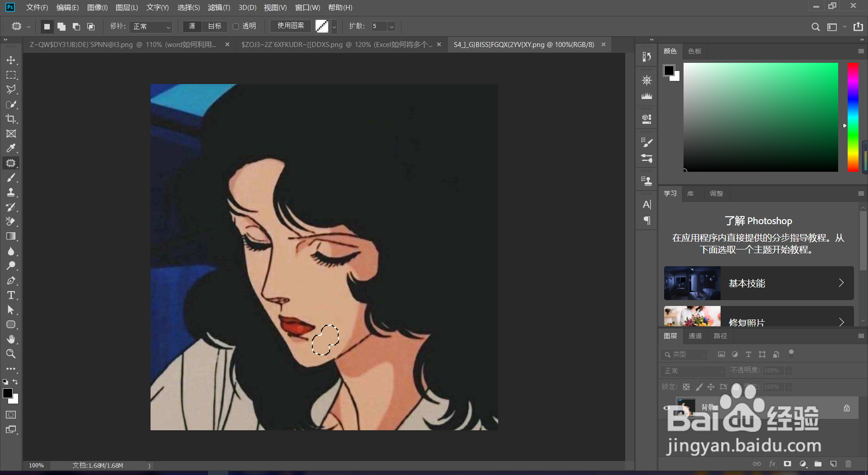Reset default foreground and background colors
The height and width of the screenshot is (475, 868).
5,382
